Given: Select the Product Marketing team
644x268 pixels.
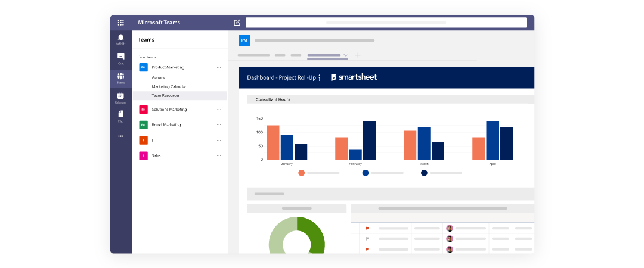Looking at the screenshot, I should click(x=168, y=67).
